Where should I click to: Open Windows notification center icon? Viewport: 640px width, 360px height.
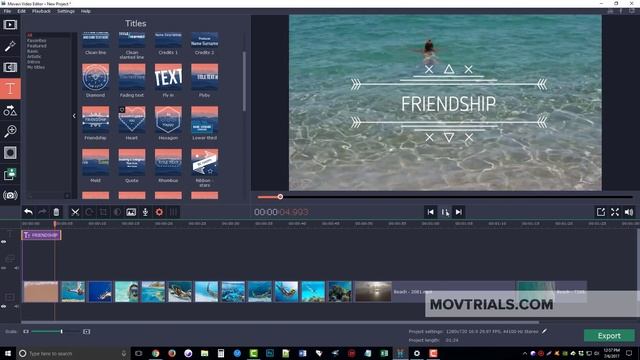(629, 353)
